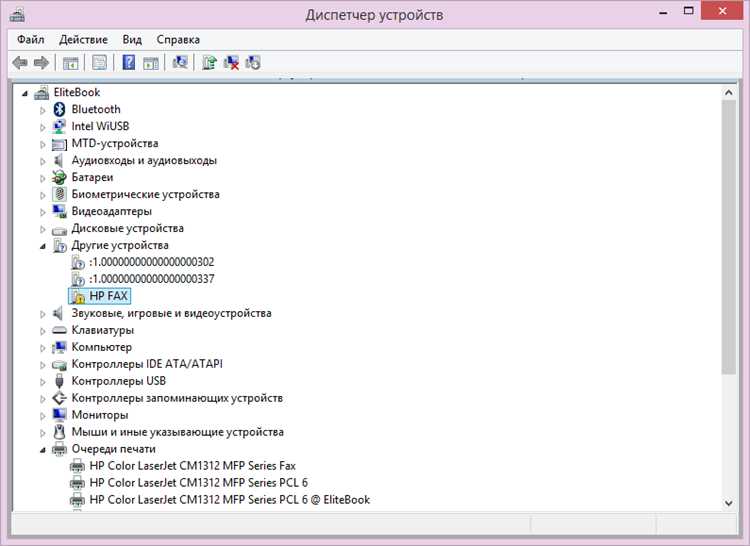Viewport: 750px width, 546px height.
Task: Expand Аудиовходы и аудиовыходы category
Action: coord(43,161)
